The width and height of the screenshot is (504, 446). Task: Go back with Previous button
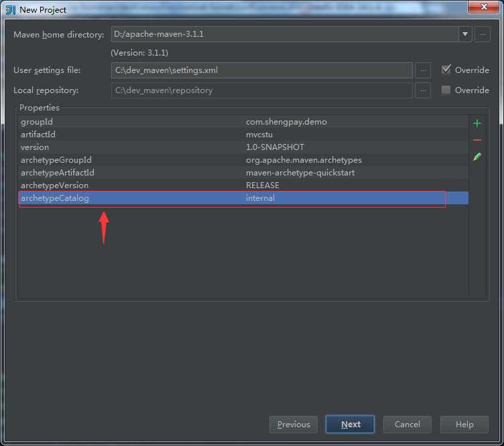[x=294, y=424]
